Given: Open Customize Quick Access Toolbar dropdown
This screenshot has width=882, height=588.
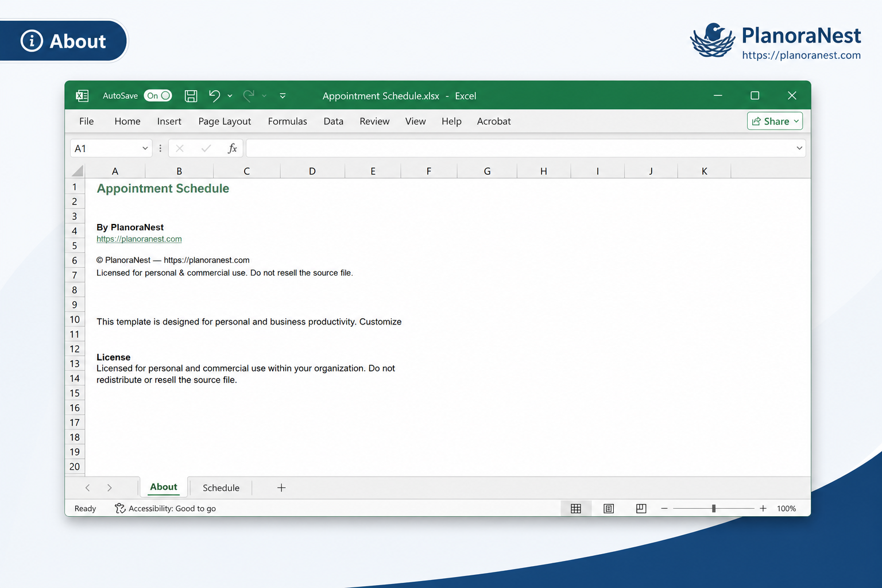Looking at the screenshot, I should [283, 96].
